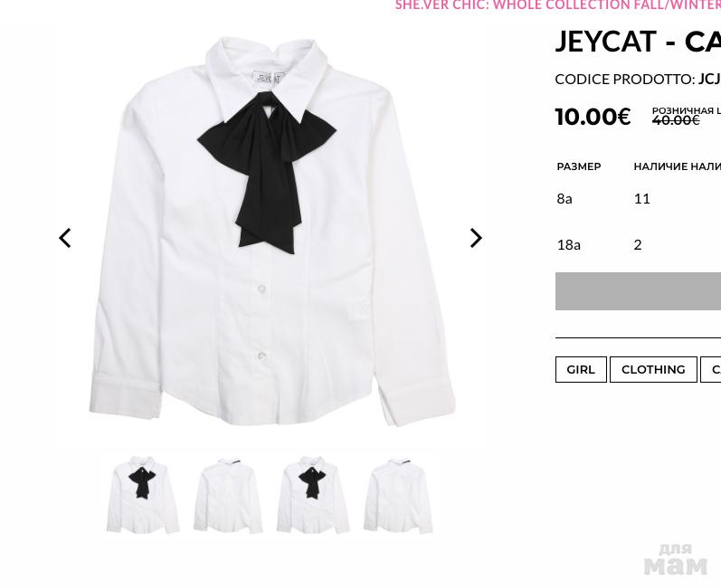Select size 8a row
The image size is (721, 588).
click(639, 199)
